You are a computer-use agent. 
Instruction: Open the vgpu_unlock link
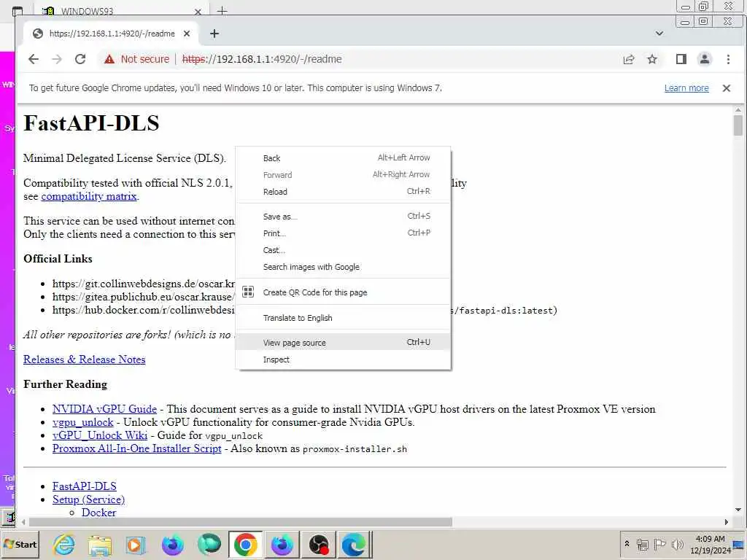coord(83,422)
